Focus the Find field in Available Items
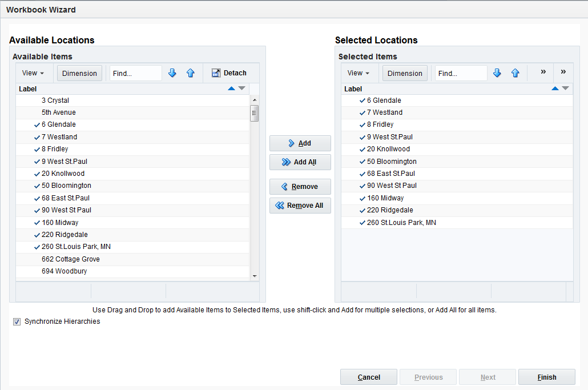The image size is (588, 390). [136, 73]
